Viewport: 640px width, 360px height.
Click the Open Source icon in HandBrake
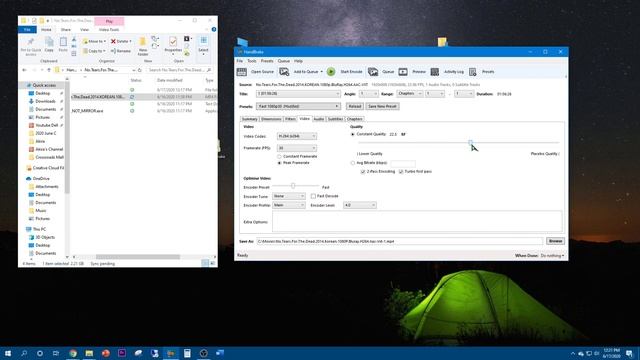(242, 72)
